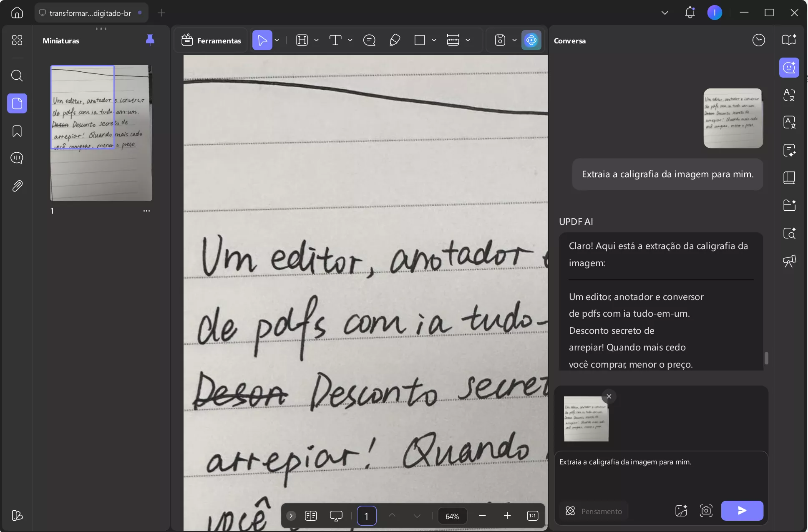
Task: Open the heading style dropdown
Action: tap(316, 40)
